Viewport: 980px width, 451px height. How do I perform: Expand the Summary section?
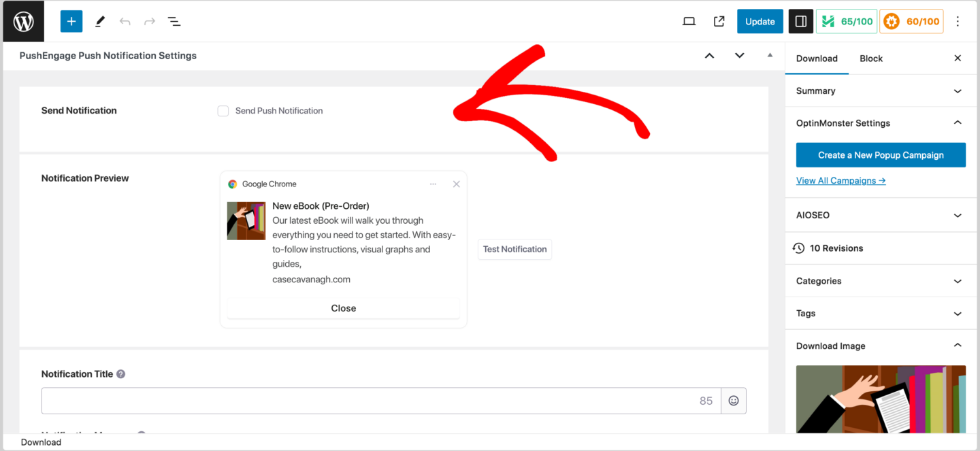point(881,90)
